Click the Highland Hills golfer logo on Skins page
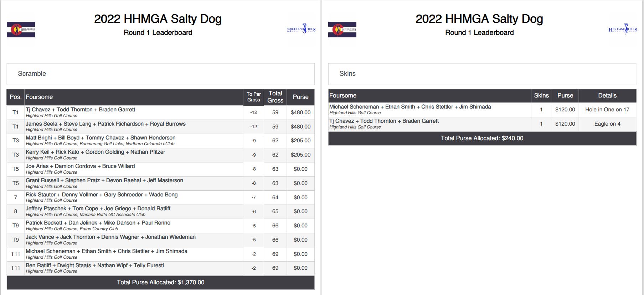 [x=623, y=29]
